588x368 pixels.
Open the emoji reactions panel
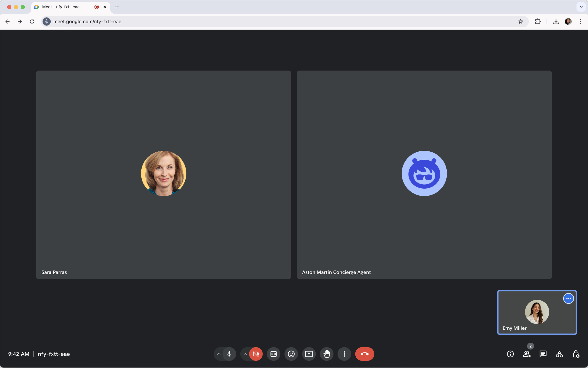pyautogui.click(x=291, y=354)
